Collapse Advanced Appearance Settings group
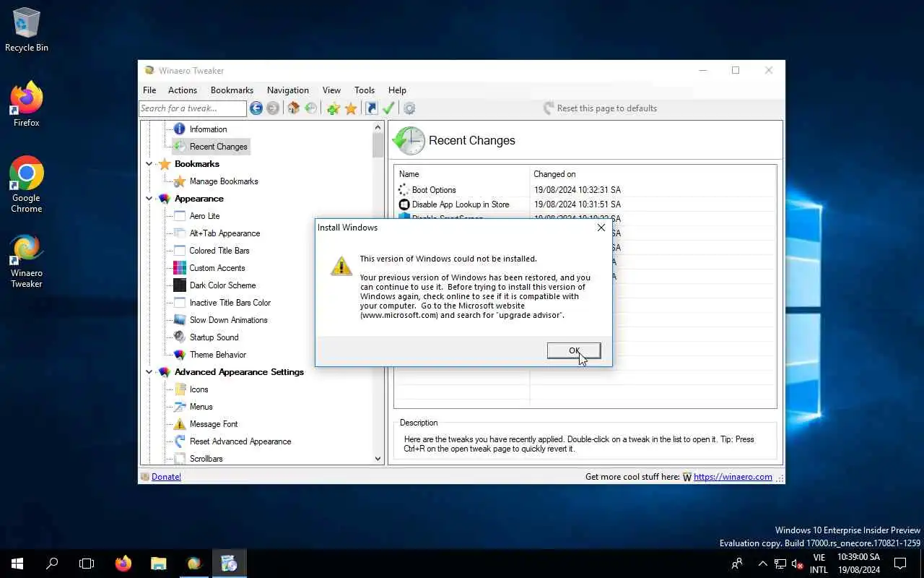Screen dimensions: 924x578 (149, 372)
